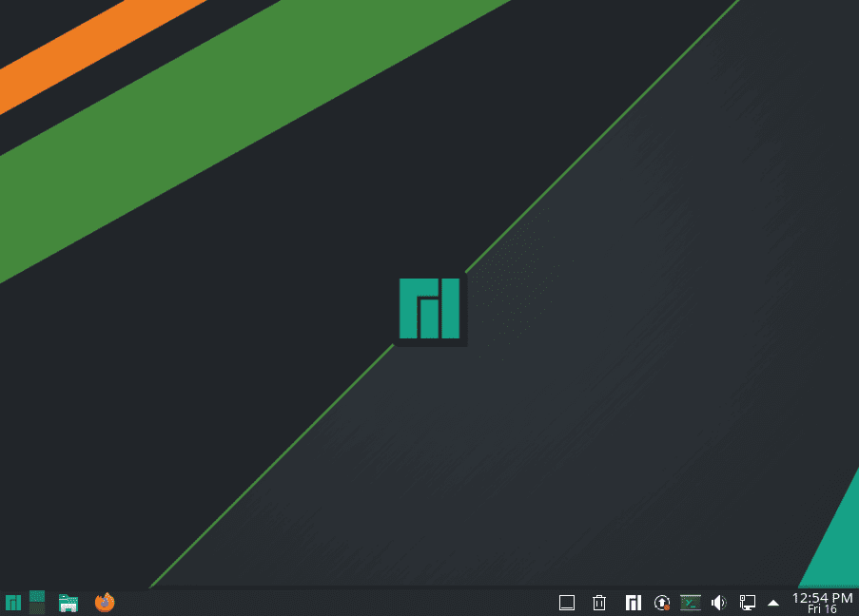Open the display settings tray icon
859x616 pixels.
pos(746,602)
